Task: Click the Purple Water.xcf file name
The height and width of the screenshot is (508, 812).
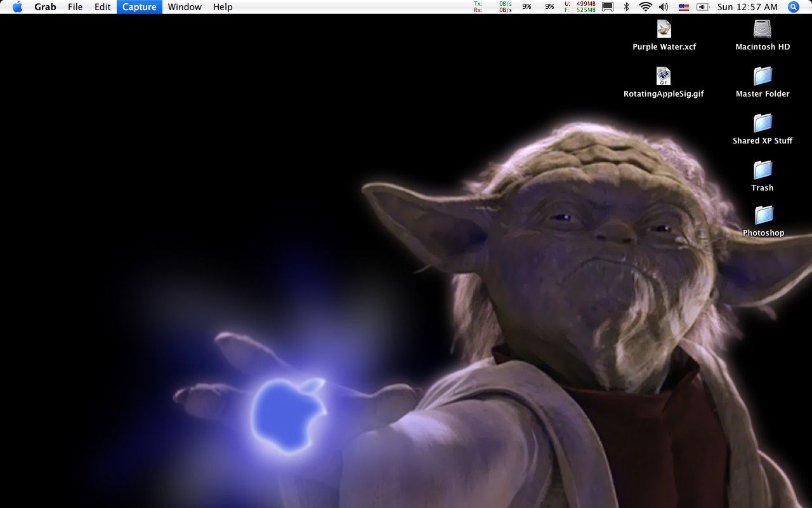Action: [x=664, y=47]
